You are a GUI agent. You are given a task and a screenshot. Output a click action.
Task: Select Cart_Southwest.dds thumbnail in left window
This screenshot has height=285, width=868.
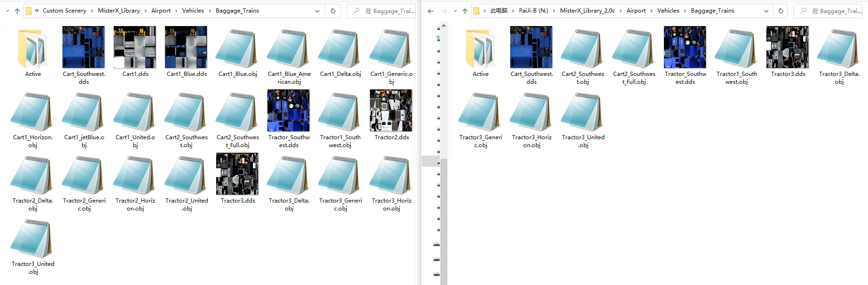tap(84, 47)
